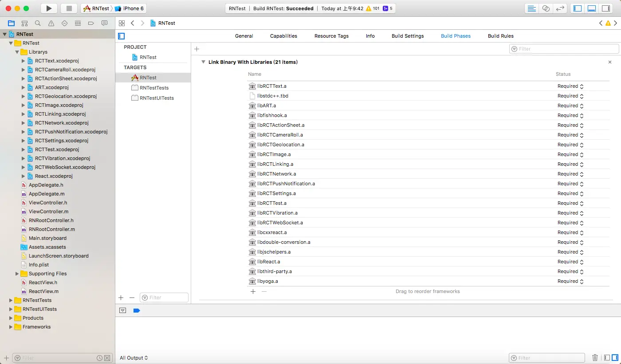The width and height of the screenshot is (621, 364).
Task: Switch to the Info tab
Action: tap(370, 36)
